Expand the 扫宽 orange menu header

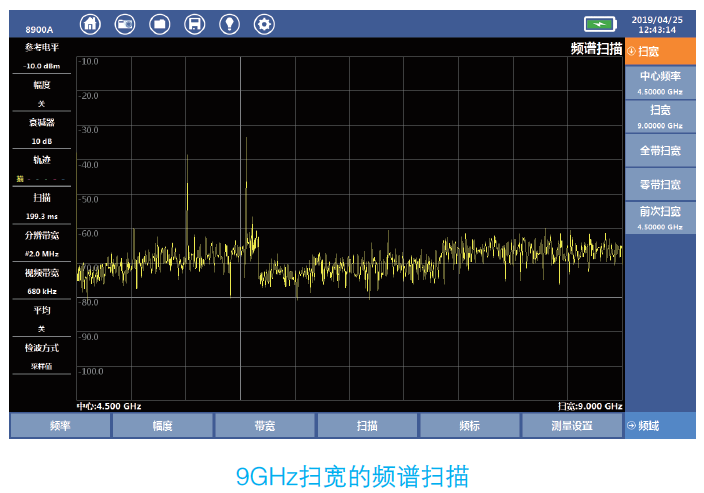click(x=660, y=51)
